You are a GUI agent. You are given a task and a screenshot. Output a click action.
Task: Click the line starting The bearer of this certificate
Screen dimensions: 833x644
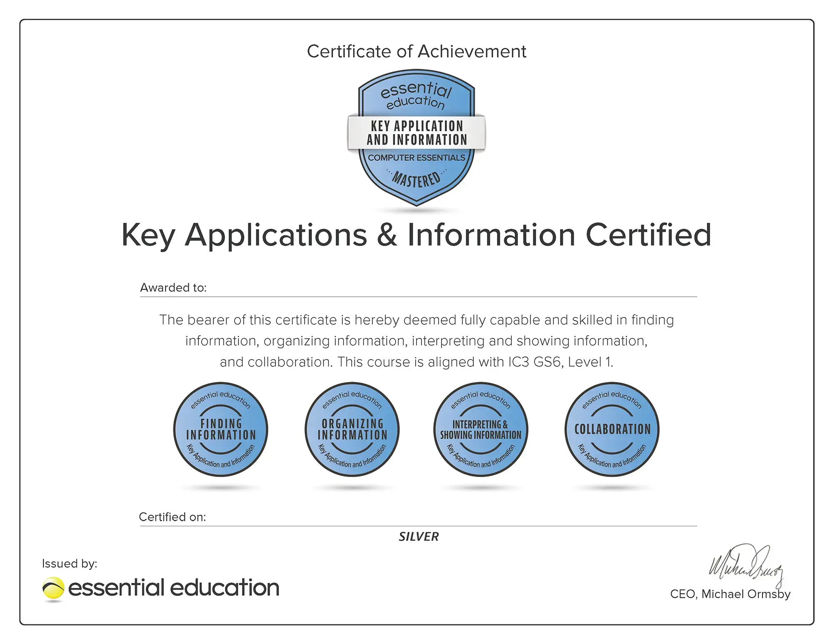(416, 320)
